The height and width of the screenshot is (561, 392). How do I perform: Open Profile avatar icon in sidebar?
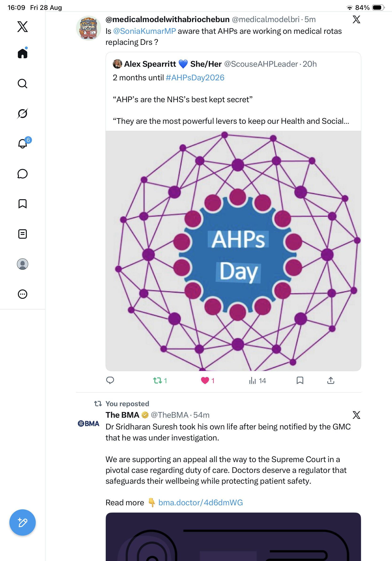[23, 264]
